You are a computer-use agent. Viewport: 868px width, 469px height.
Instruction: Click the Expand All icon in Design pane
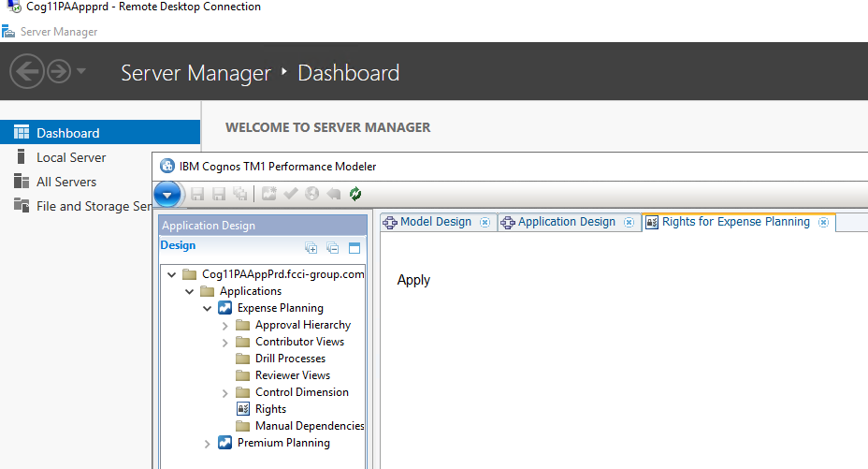pos(311,247)
